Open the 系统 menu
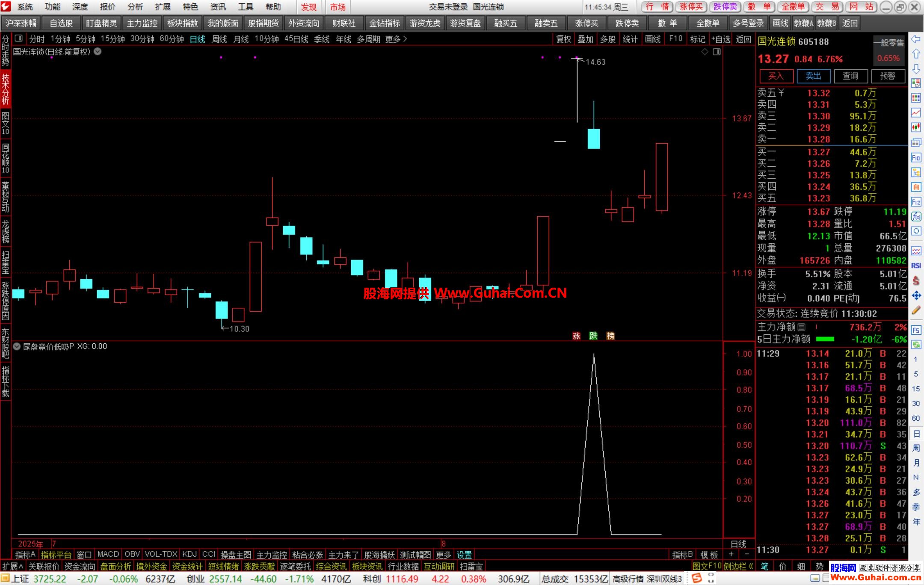924x585 pixels. [x=25, y=7]
